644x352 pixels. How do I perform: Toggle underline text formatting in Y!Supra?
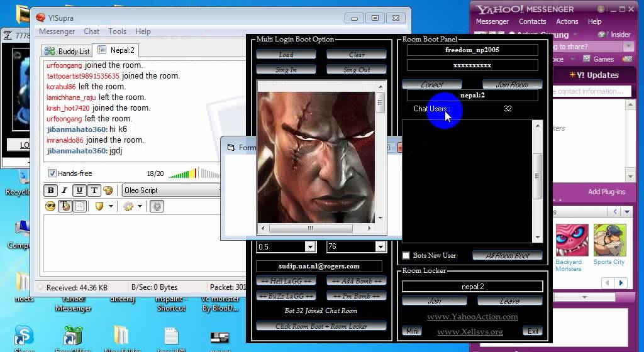[79, 190]
